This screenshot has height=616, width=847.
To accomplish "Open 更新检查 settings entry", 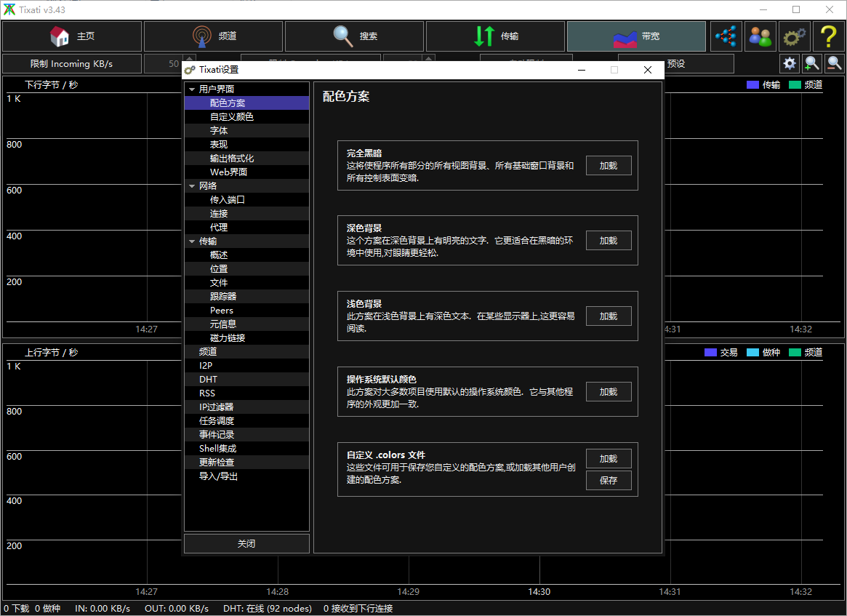I will pyautogui.click(x=247, y=463).
